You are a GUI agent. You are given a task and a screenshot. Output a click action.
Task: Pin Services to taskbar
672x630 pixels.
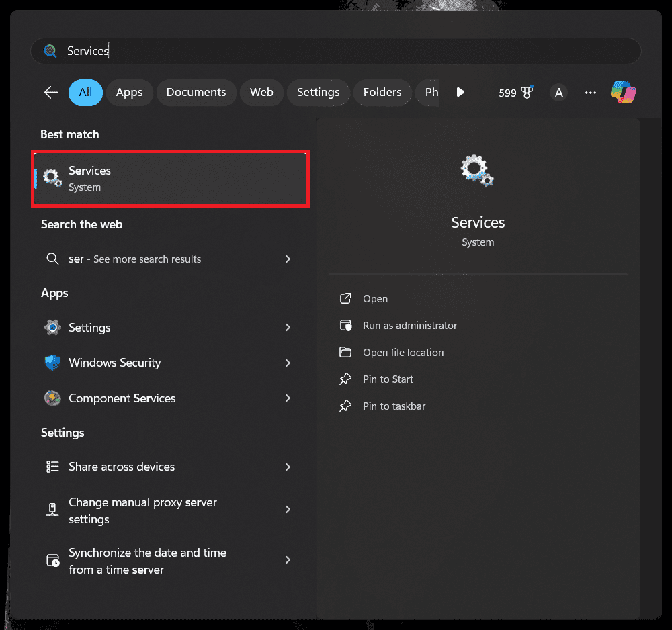tap(394, 406)
